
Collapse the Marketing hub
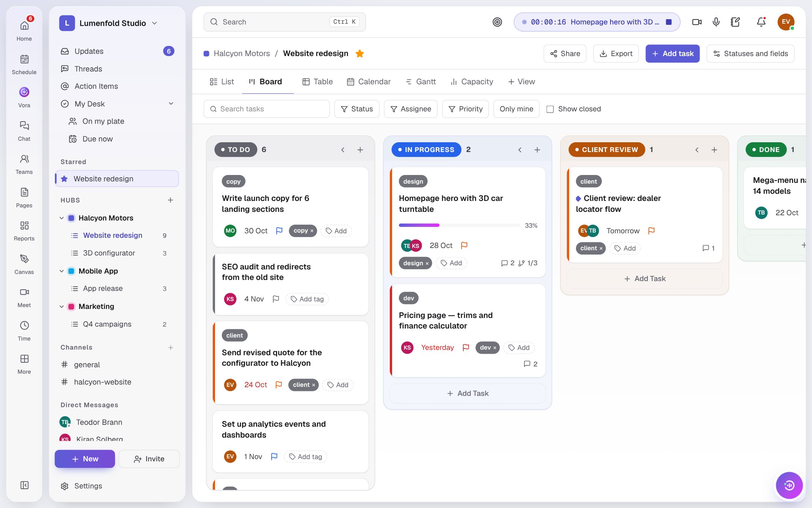(x=61, y=306)
